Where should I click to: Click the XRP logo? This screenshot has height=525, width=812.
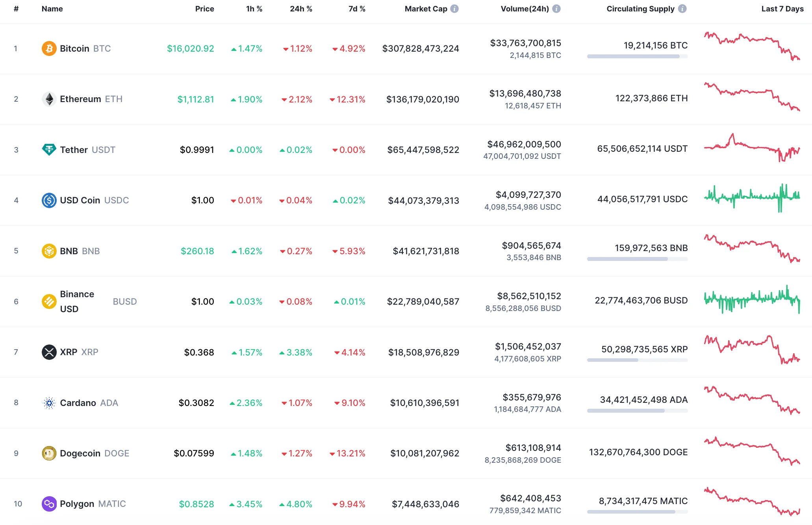pyautogui.click(x=49, y=352)
